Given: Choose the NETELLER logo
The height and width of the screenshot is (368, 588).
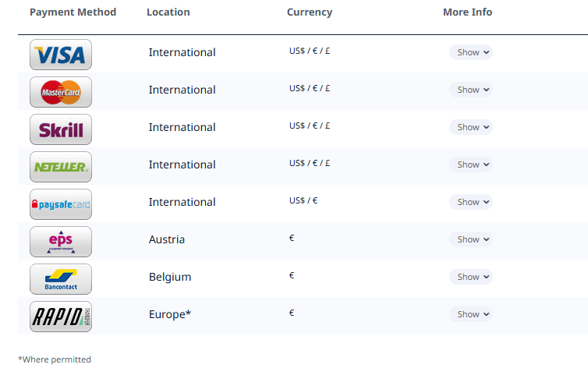Looking at the screenshot, I should coord(61,167).
